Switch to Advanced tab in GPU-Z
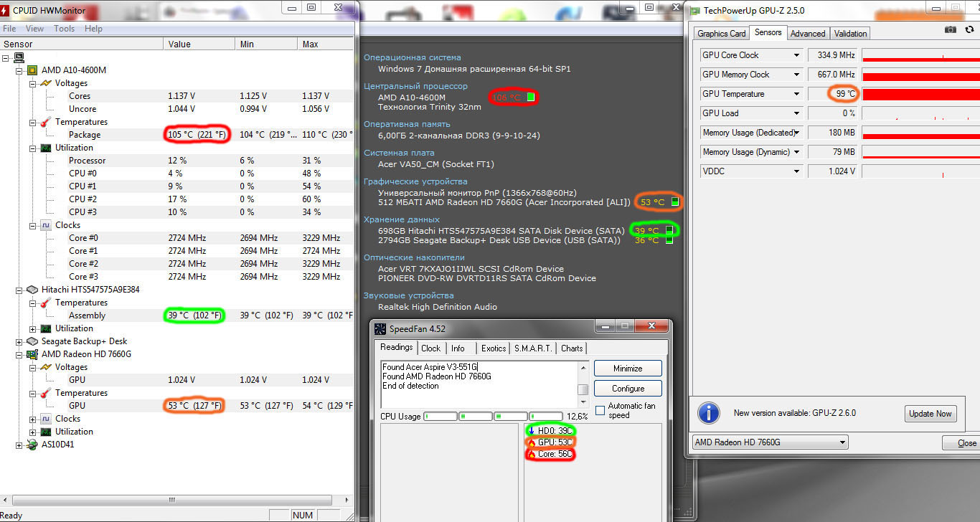This screenshot has height=522, width=980. click(808, 34)
